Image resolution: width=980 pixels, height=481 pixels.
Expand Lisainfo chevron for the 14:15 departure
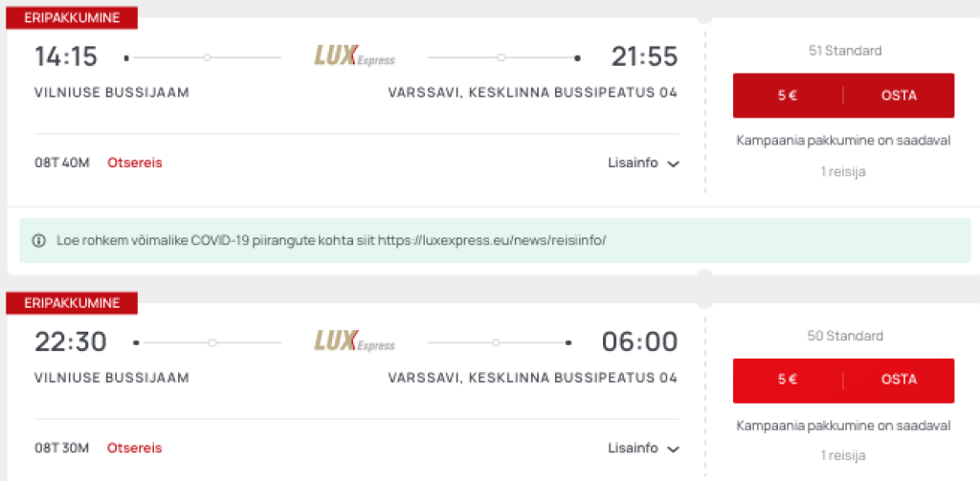pos(674,164)
